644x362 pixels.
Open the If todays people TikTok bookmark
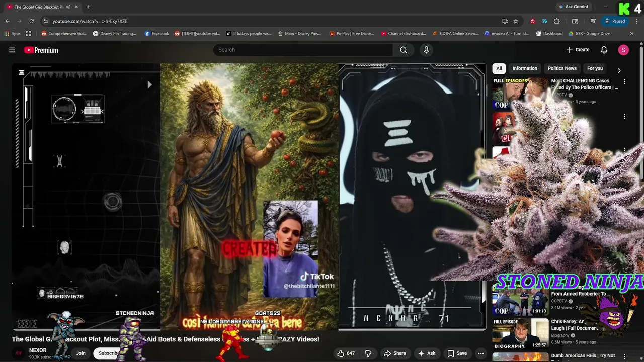(x=249, y=34)
